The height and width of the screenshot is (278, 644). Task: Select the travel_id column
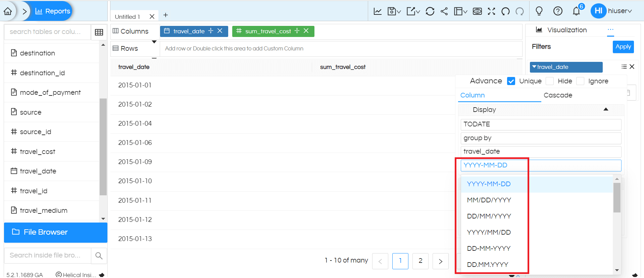33,191
